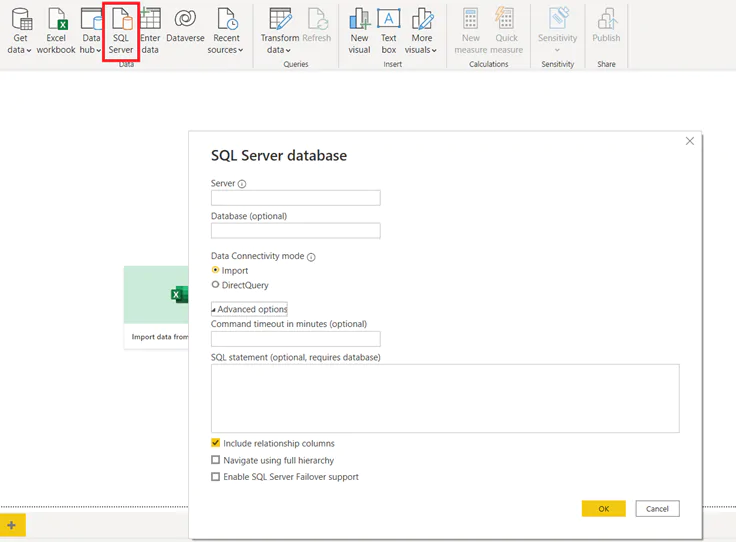Open the Transform data dropdown
736x542 pixels.
[279, 49]
